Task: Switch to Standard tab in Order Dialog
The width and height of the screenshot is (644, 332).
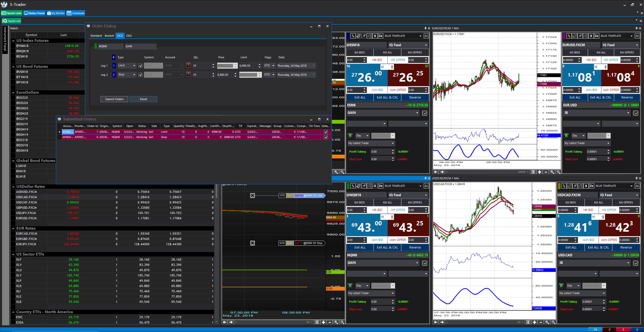Action: [x=96, y=36]
